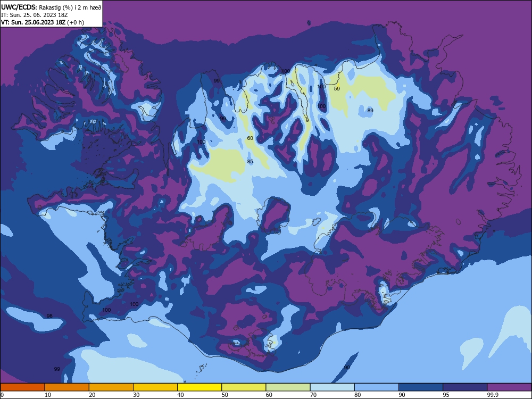
Task: Choose the 80–90% light blue legend swatch
Action: point(377,387)
